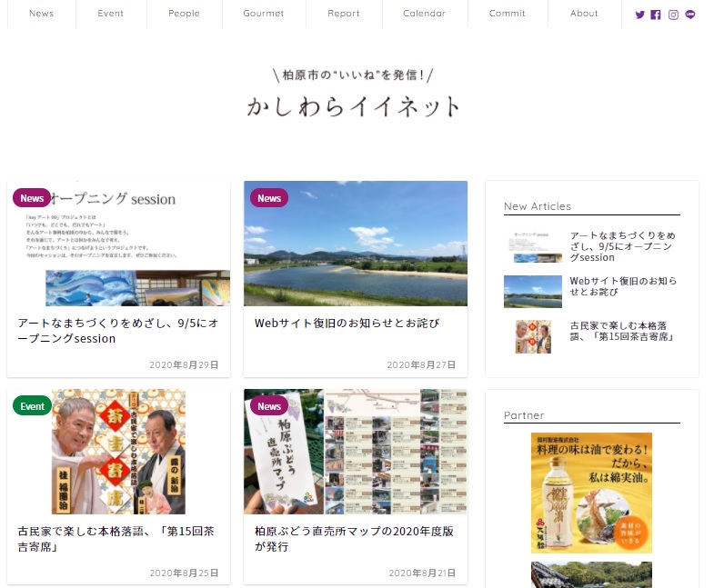The image size is (714, 588).
Task: Click small river thumbnail in New Articles
Action: coord(533,292)
